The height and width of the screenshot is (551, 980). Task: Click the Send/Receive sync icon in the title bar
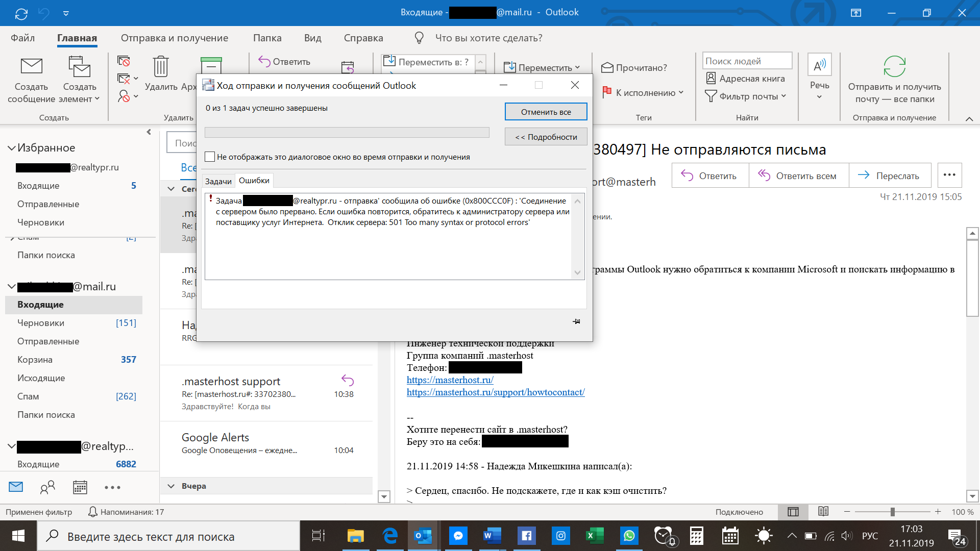coord(21,13)
